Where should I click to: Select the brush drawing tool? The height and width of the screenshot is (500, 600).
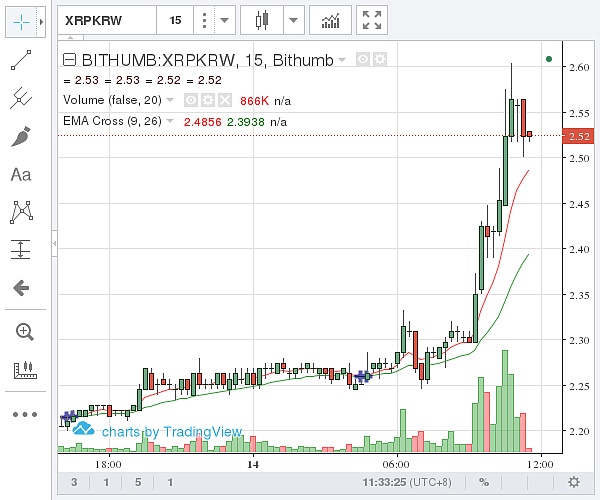point(21,137)
